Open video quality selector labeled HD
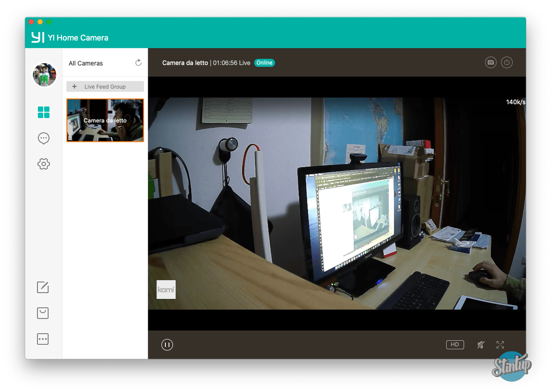 pos(455,345)
